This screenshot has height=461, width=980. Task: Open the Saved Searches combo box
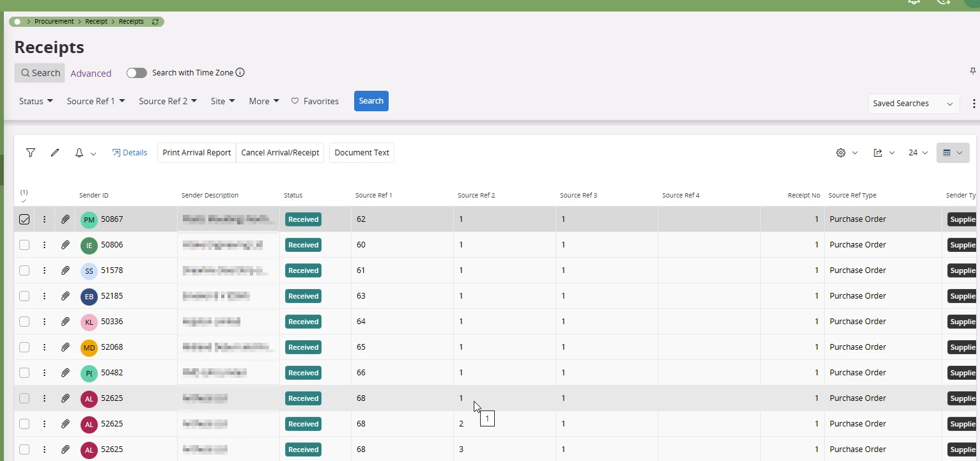pyautogui.click(x=914, y=104)
